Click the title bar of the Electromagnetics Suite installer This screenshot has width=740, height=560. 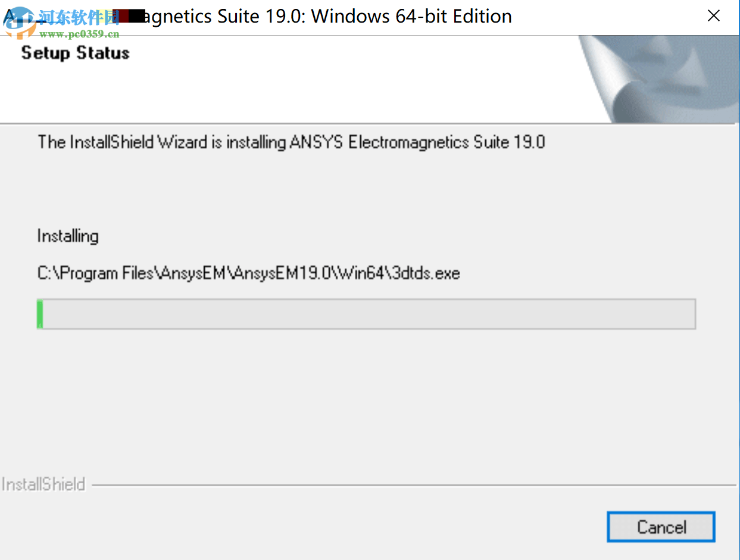(357, 16)
